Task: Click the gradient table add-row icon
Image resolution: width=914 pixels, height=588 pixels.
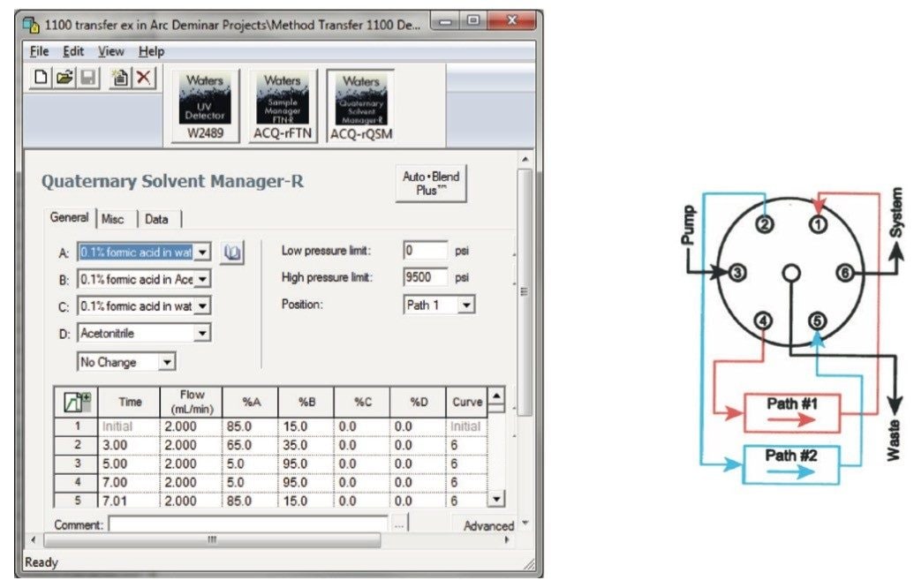Action: (x=76, y=402)
